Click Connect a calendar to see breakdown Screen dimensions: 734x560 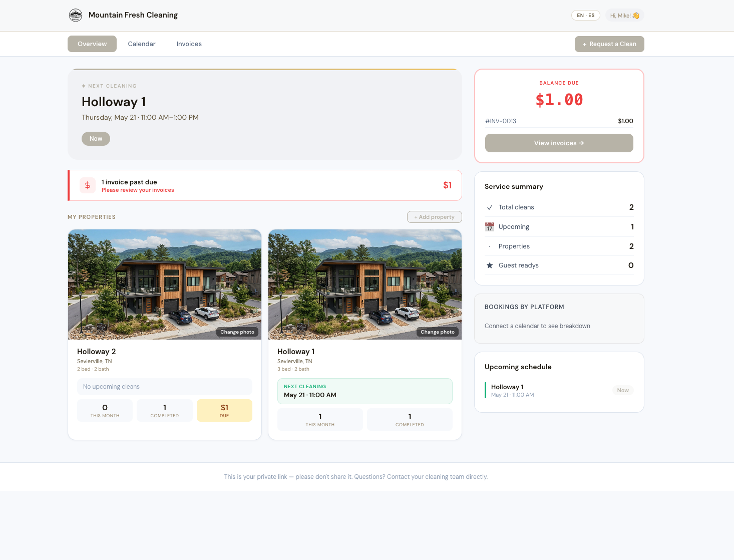(x=537, y=326)
